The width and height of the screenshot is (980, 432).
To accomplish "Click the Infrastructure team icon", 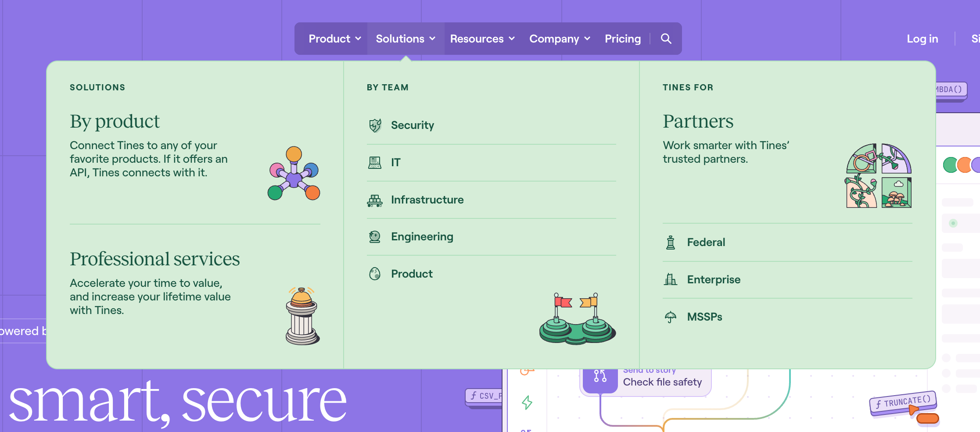I will click(374, 200).
